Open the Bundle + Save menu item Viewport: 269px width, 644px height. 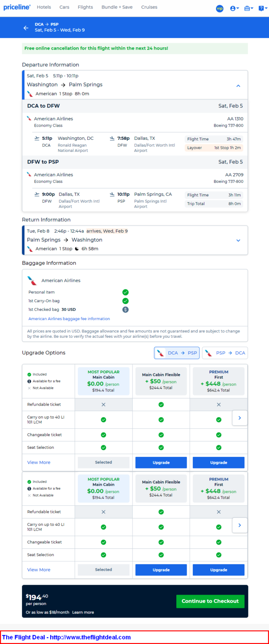click(117, 7)
